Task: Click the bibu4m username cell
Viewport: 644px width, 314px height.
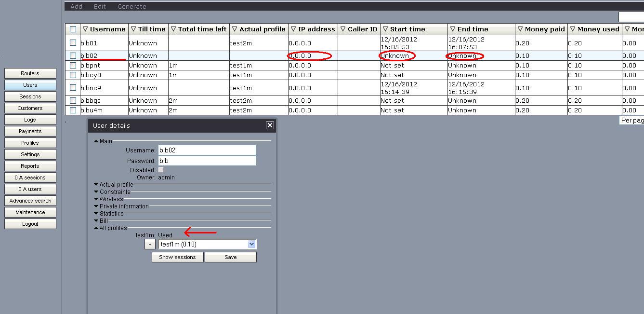Action: point(103,110)
